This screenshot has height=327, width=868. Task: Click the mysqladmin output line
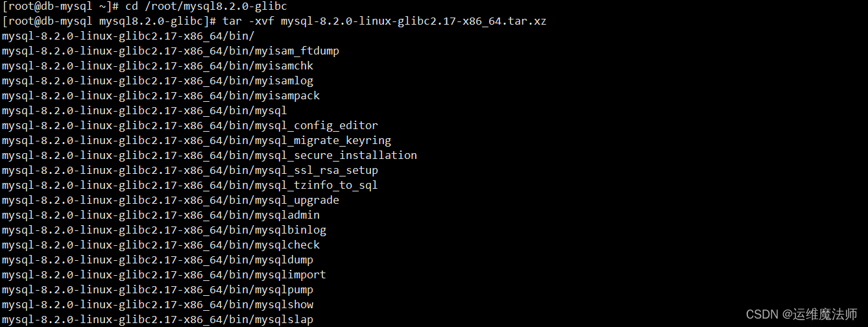161,215
